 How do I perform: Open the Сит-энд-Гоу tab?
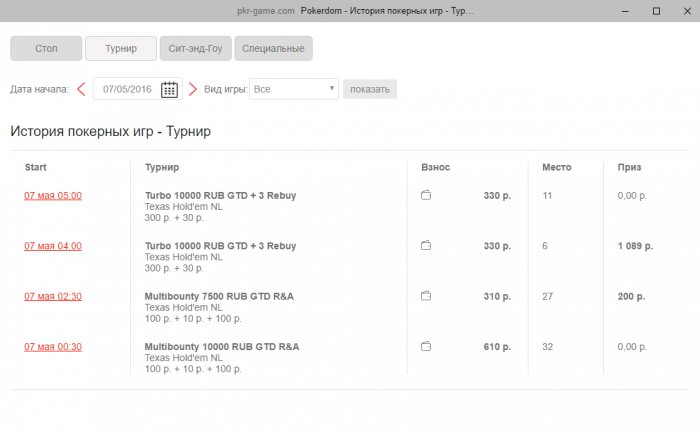click(195, 48)
